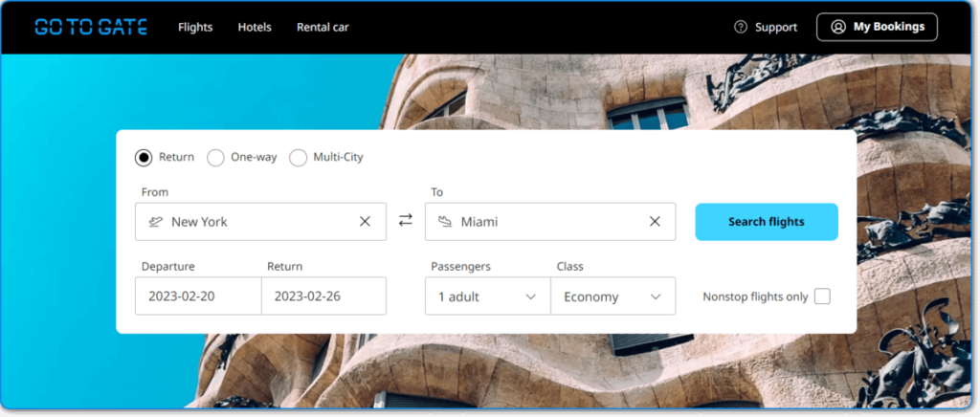Open the Support link
The width and height of the screenshot is (980, 417).
pos(766,28)
